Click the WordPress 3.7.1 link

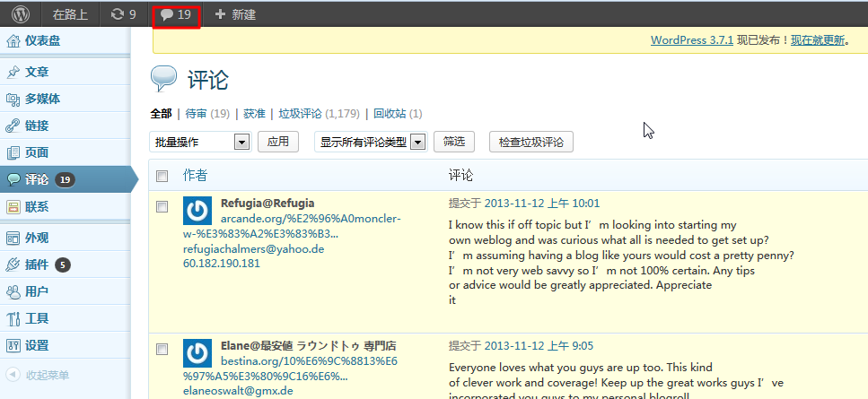[x=692, y=40]
